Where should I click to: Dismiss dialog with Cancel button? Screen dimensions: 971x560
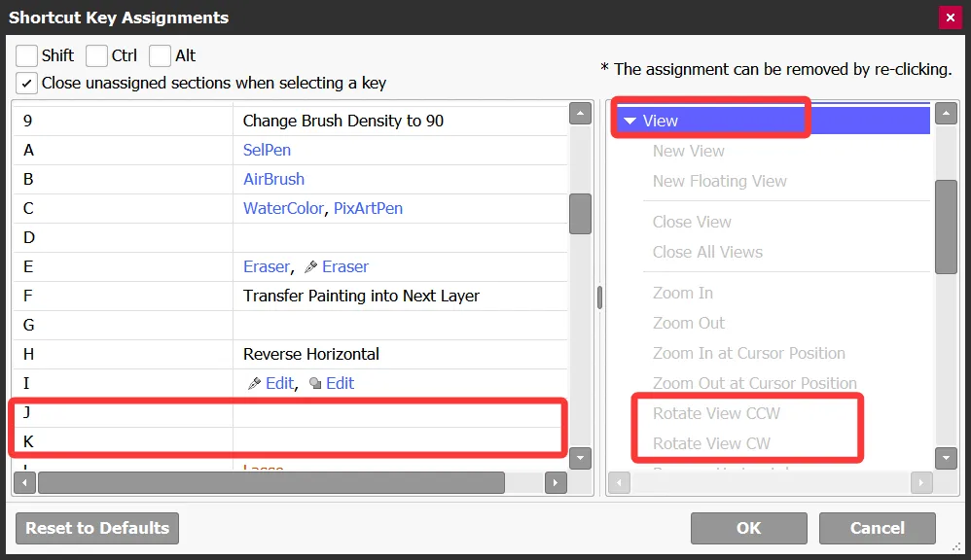[877, 529]
